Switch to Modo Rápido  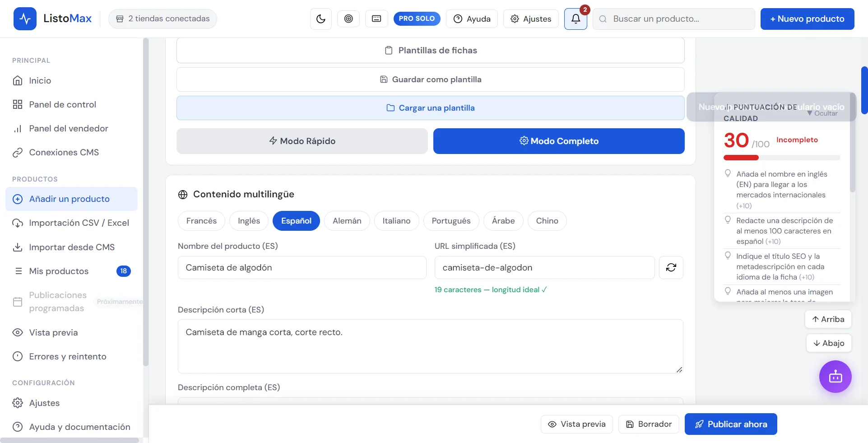tap(302, 141)
